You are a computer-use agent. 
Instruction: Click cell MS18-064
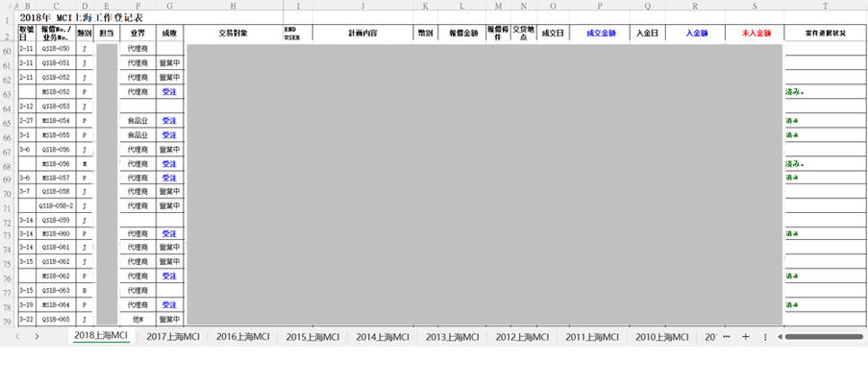pos(56,304)
